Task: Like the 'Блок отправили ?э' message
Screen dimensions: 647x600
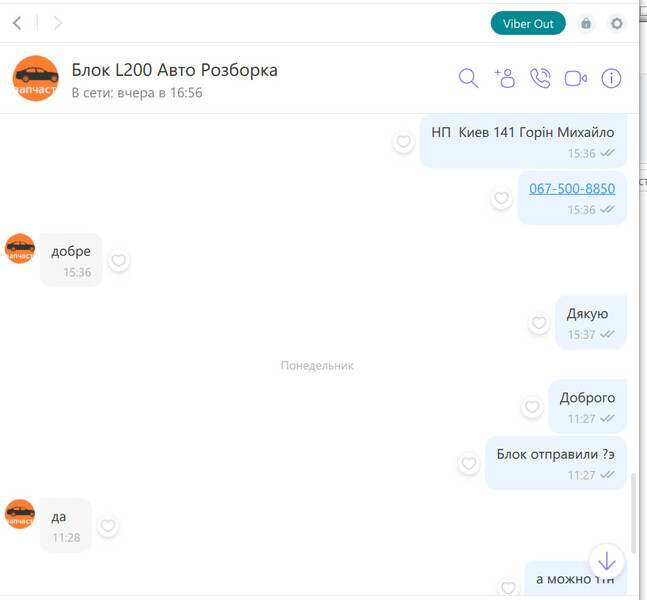Action: coord(469,463)
